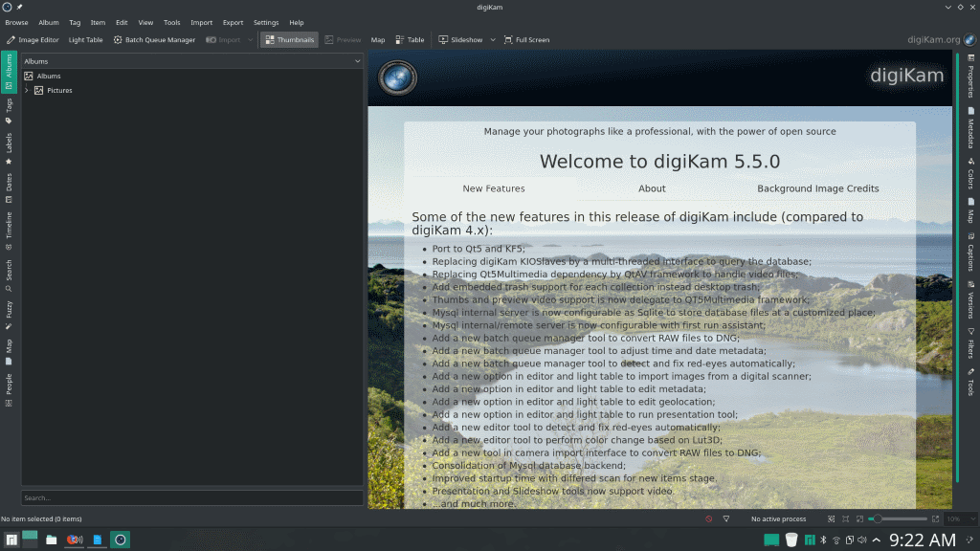Screen dimensions: 980x551
Task: Open the Captions panel
Action: click(x=973, y=258)
